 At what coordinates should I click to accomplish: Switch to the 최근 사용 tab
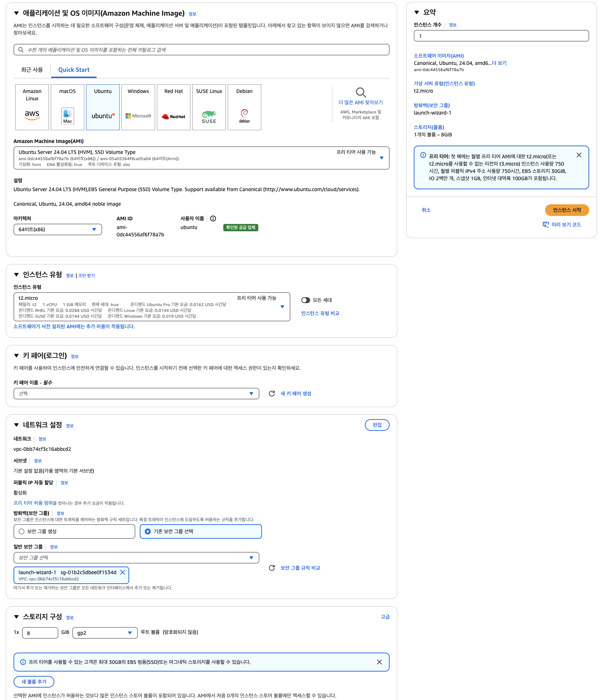32,70
